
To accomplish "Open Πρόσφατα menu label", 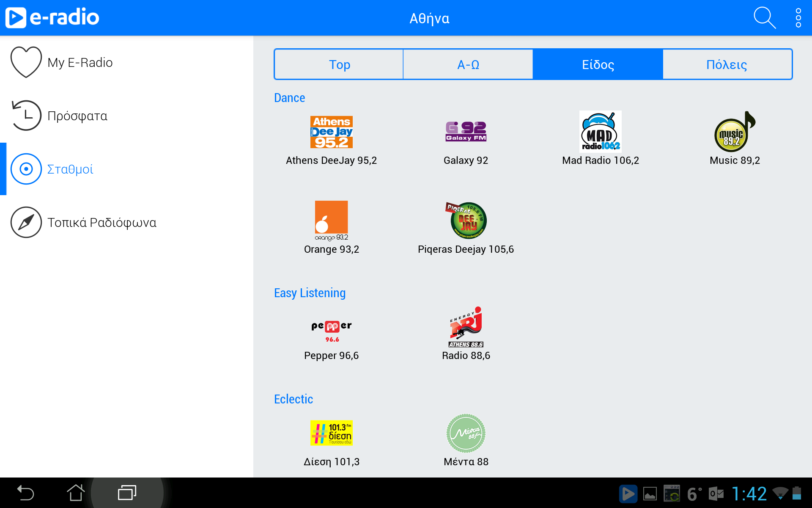I will (x=77, y=116).
